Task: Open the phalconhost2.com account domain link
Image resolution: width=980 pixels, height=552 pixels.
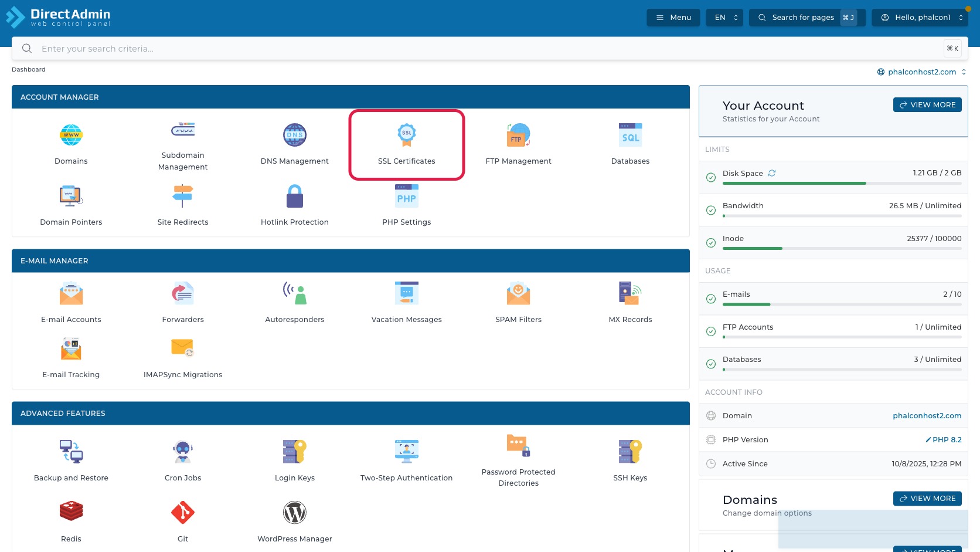Action: tap(927, 416)
